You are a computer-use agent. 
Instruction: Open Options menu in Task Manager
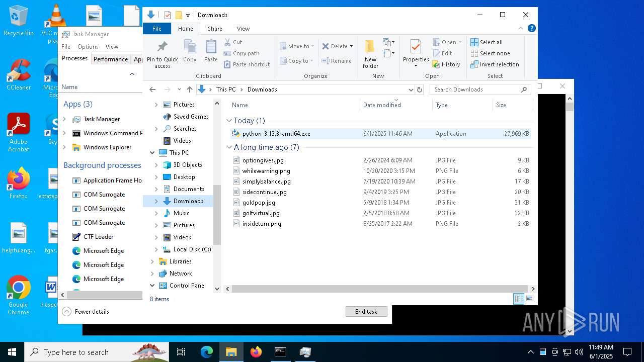[88, 47]
